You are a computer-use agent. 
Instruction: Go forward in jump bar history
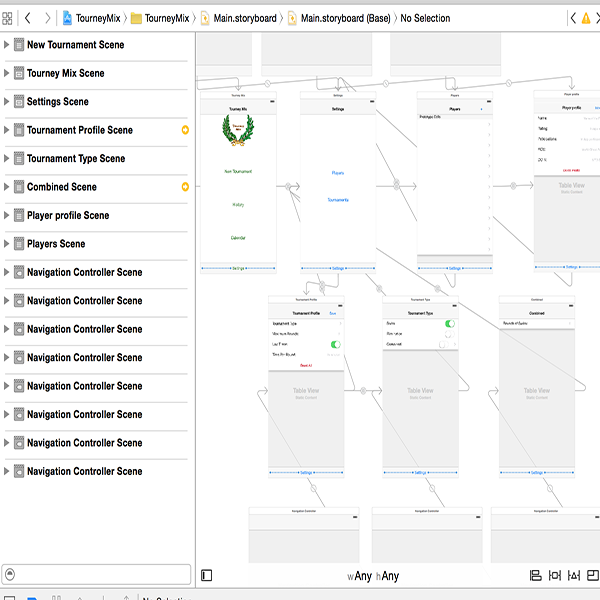click(x=47, y=18)
